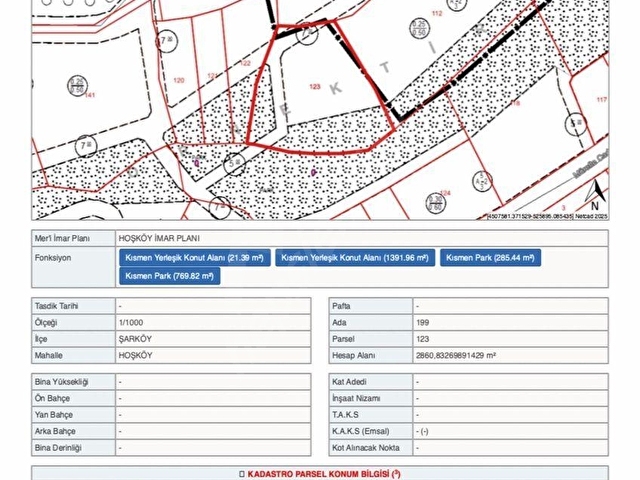The image size is (640, 480).
Task: Click parcel label 120 on the map
Action: pos(179,80)
